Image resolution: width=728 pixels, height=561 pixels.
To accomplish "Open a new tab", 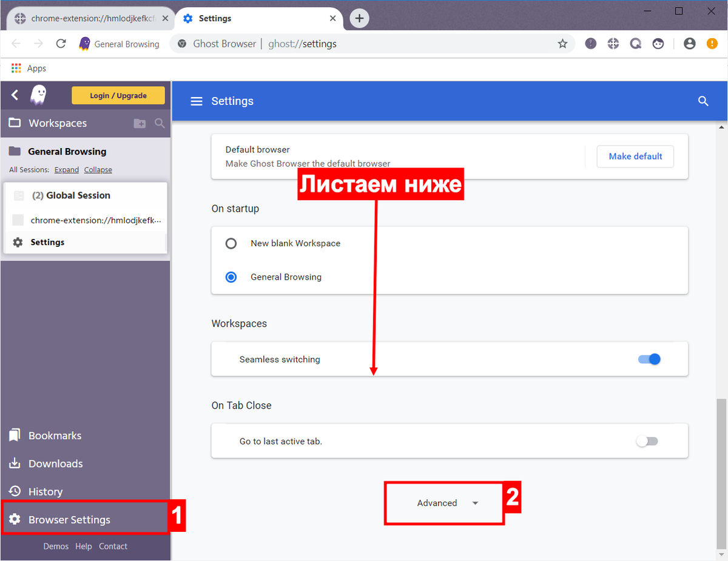I will [360, 18].
